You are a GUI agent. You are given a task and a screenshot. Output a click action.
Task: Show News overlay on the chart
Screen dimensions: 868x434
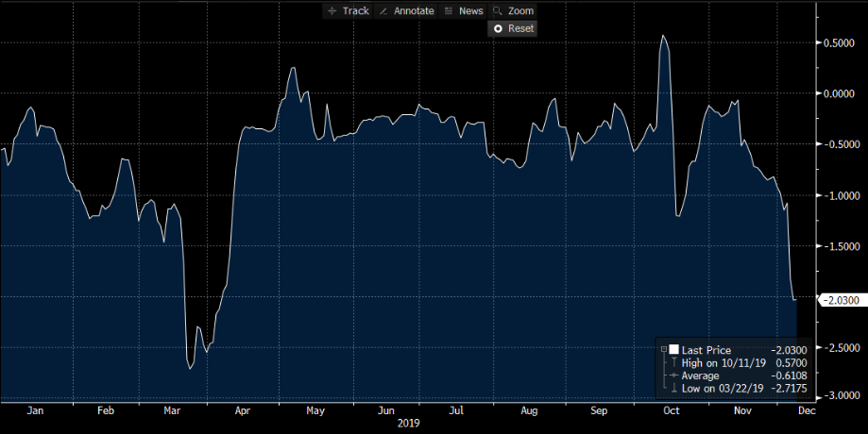pos(464,11)
